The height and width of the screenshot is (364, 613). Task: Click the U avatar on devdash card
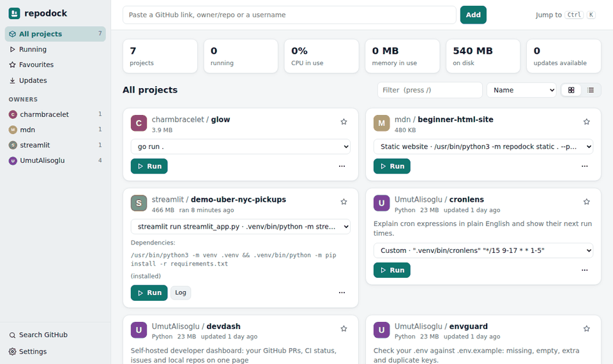tap(139, 330)
